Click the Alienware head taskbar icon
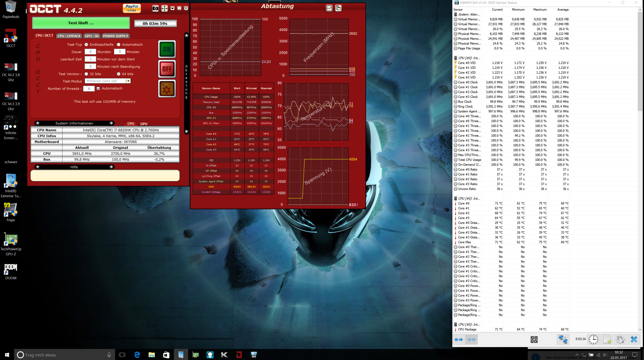644x360 pixels. 210,354
